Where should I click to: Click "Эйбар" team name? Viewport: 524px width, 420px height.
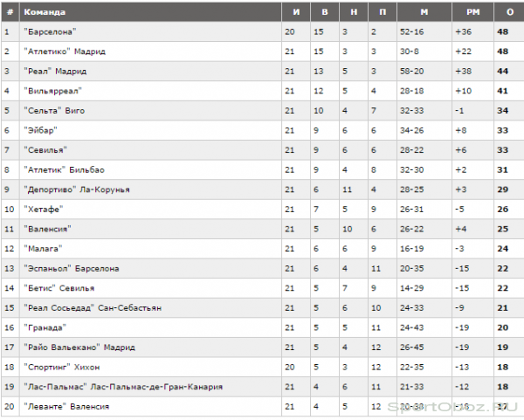40,130
